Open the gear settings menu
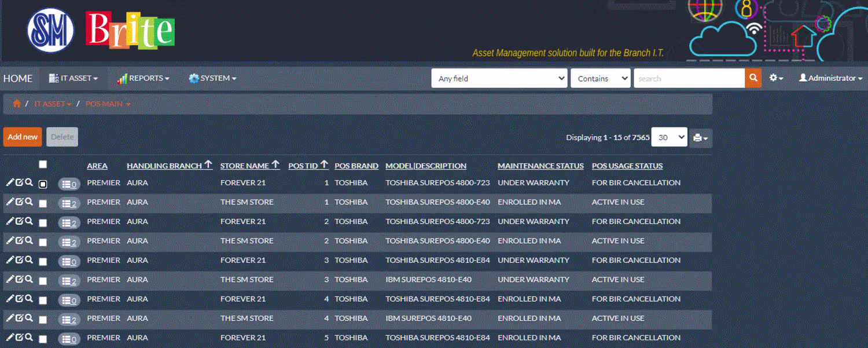Viewport: 868px width, 348px height. pos(776,78)
